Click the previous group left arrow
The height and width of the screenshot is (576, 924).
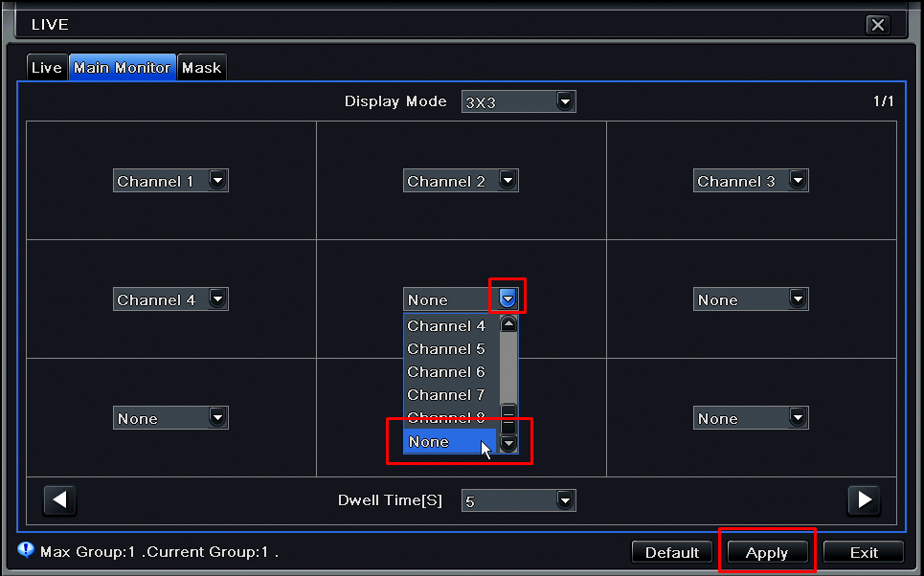(59, 500)
